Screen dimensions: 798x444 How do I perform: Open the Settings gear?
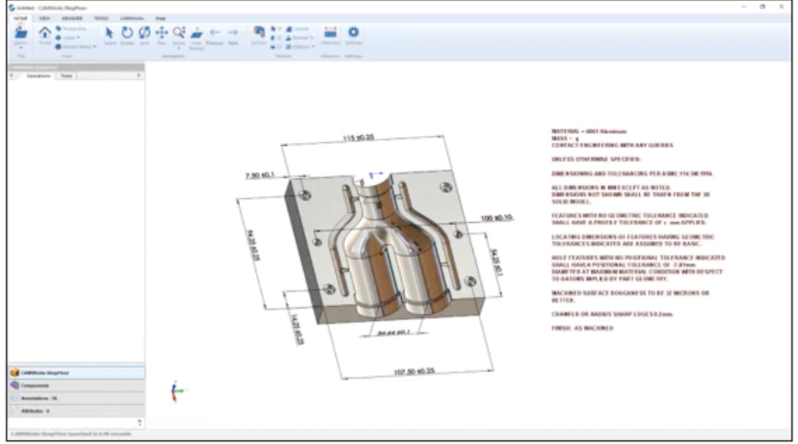(353, 33)
